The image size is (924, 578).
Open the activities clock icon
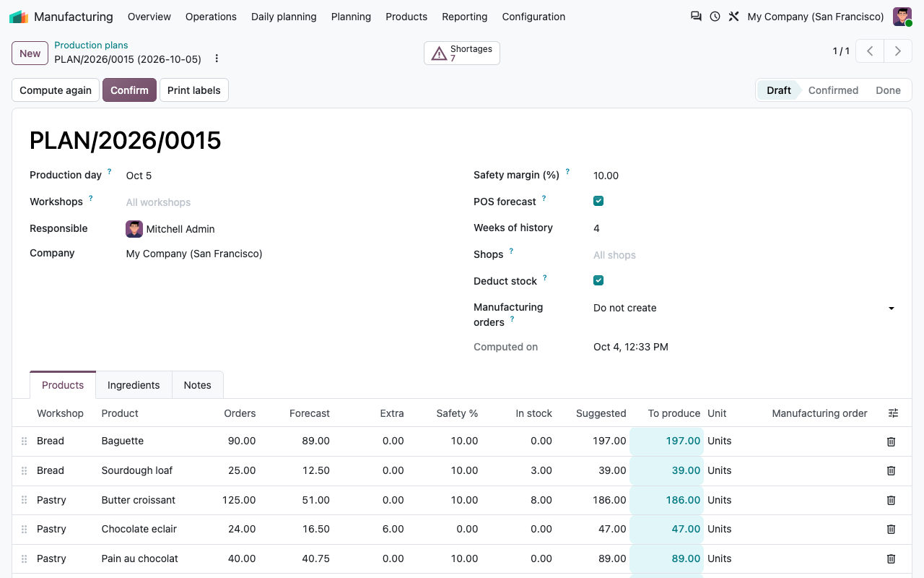coord(715,16)
